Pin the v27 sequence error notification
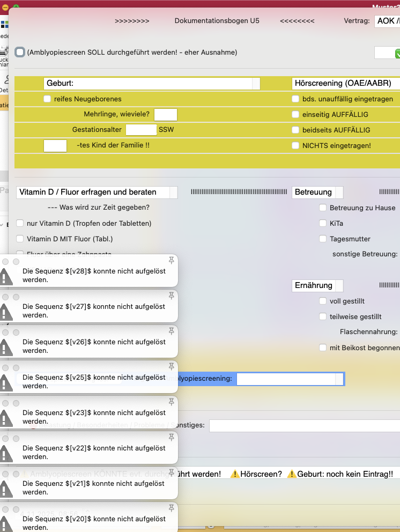Screen dimensions: 400x532 (172, 295)
